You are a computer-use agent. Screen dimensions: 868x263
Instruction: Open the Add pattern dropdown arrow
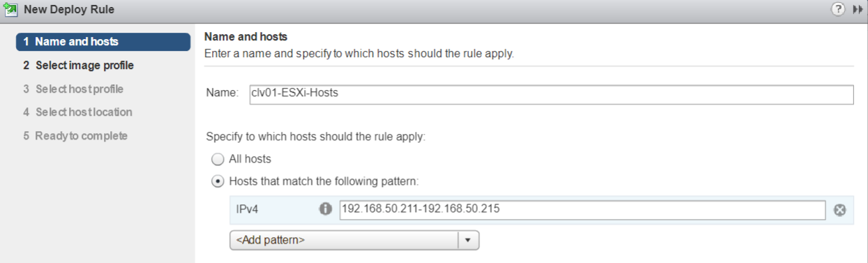pos(468,240)
